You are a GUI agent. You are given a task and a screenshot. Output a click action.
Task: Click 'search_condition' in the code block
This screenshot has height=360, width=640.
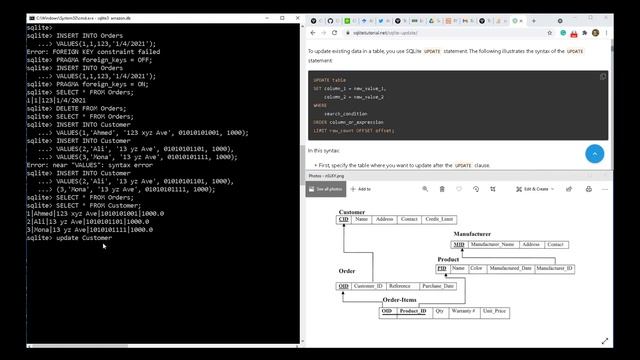click(345, 114)
